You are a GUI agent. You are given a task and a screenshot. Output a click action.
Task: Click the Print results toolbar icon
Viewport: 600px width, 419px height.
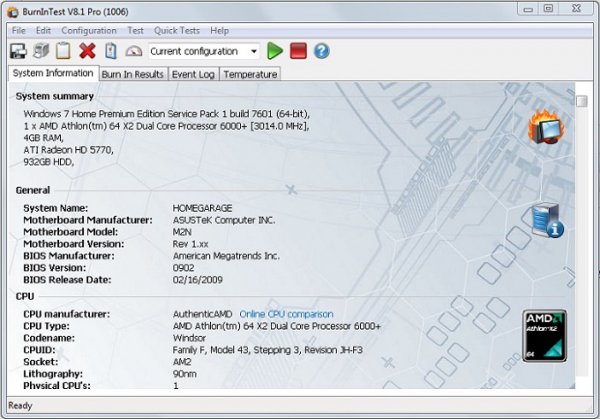click(x=41, y=51)
